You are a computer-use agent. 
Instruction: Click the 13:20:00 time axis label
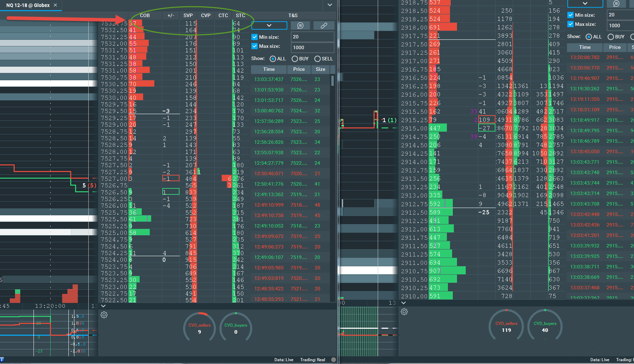coord(50,306)
